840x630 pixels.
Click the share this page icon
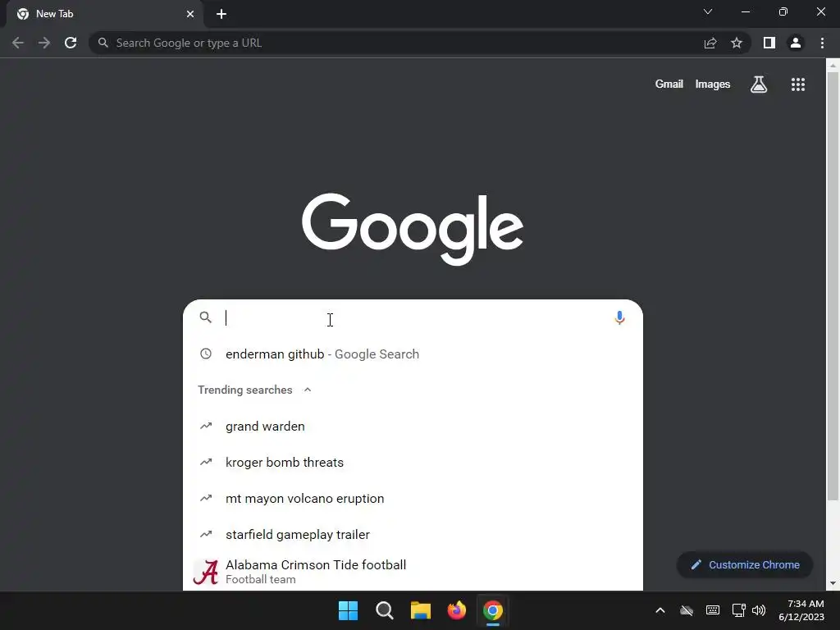(710, 43)
